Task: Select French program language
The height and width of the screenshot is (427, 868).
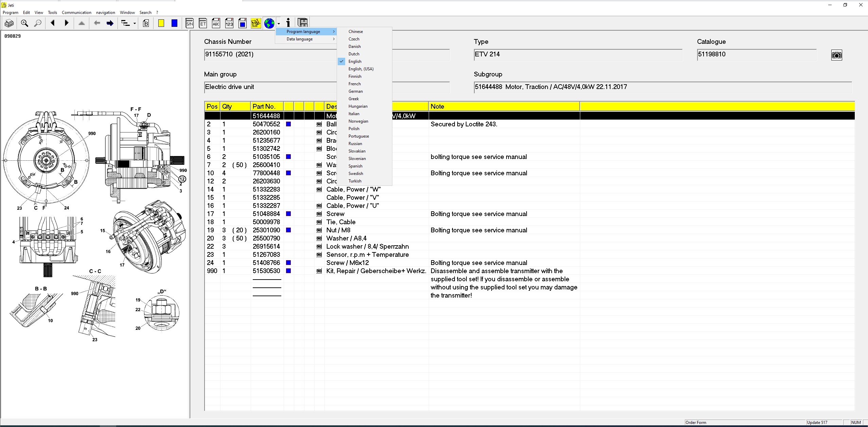Action: click(365, 84)
